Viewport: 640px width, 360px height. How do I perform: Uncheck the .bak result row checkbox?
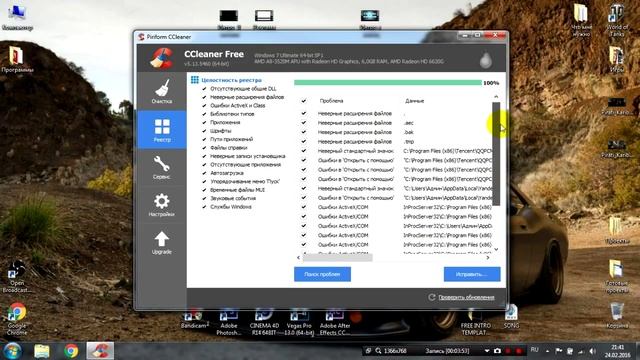(304, 132)
